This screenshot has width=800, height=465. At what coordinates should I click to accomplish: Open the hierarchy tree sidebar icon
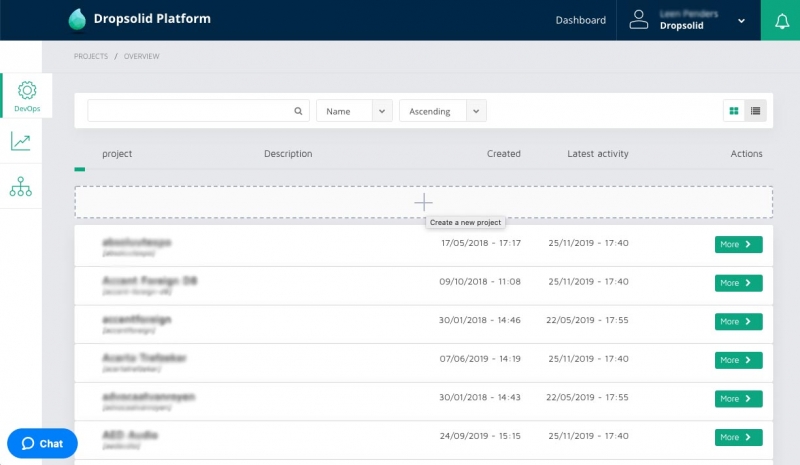(x=21, y=187)
